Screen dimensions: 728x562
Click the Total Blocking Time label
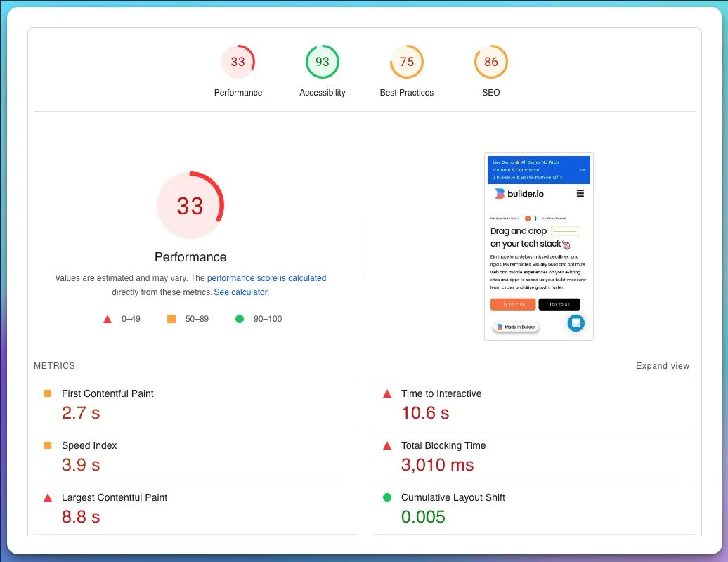[443, 445]
